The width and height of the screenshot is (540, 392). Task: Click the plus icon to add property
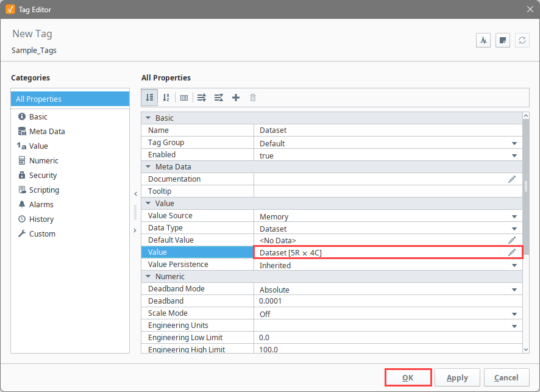click(236, 98)
